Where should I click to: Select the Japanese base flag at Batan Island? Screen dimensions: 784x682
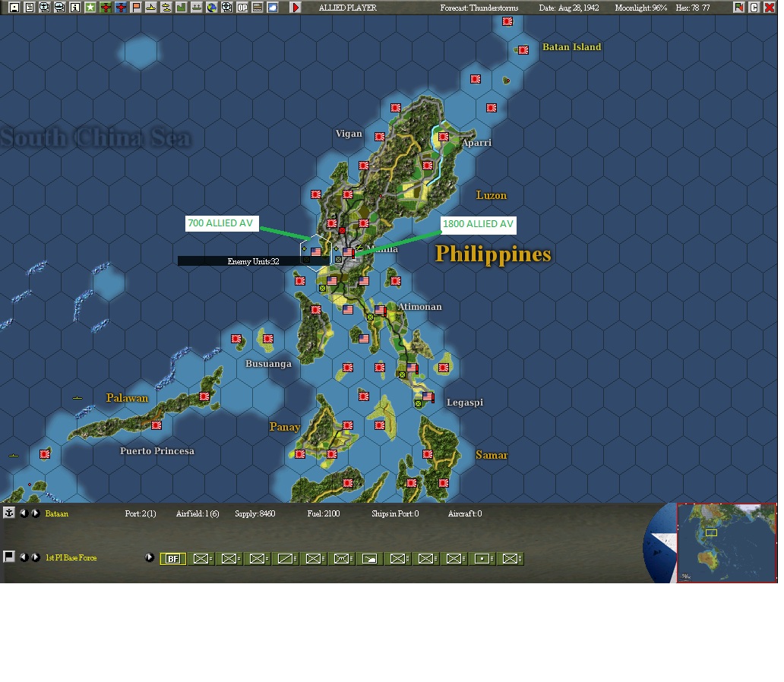tap(523, 50)
